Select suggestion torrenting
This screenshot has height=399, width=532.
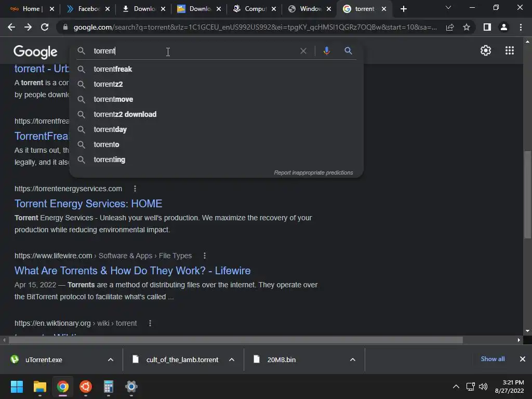216,159
